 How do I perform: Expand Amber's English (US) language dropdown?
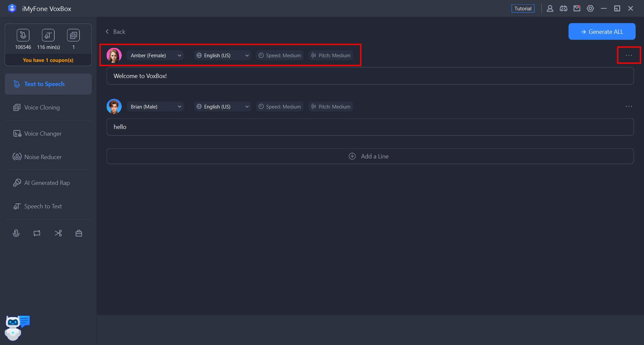point(222,56)
